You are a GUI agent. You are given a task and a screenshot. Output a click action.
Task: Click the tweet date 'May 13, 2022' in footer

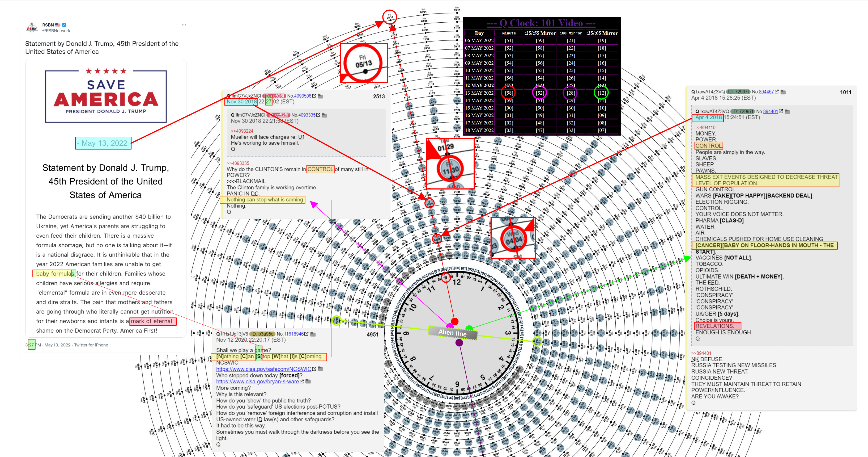(x=58, y=345)
